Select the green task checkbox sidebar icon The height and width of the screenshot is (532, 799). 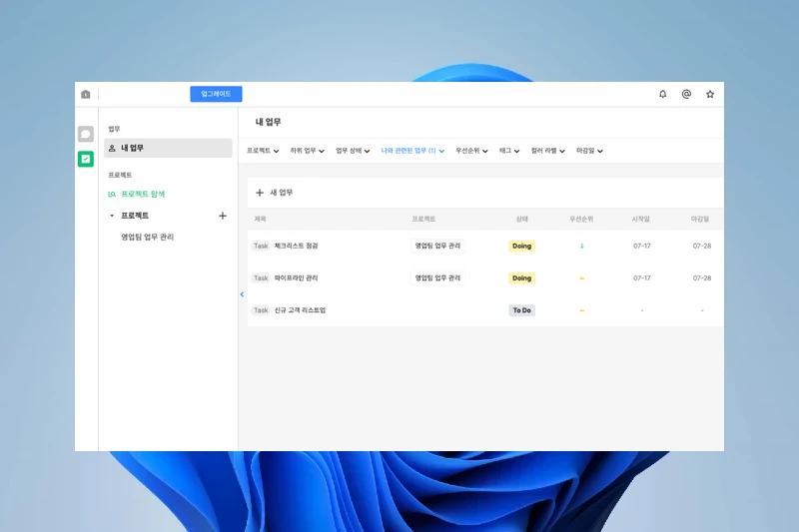click(86, 159)
